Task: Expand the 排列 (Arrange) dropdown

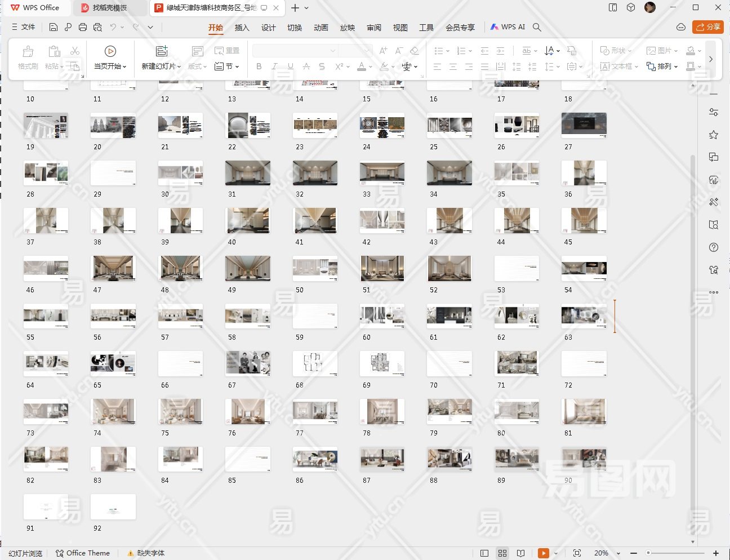Action: (662, 66)
